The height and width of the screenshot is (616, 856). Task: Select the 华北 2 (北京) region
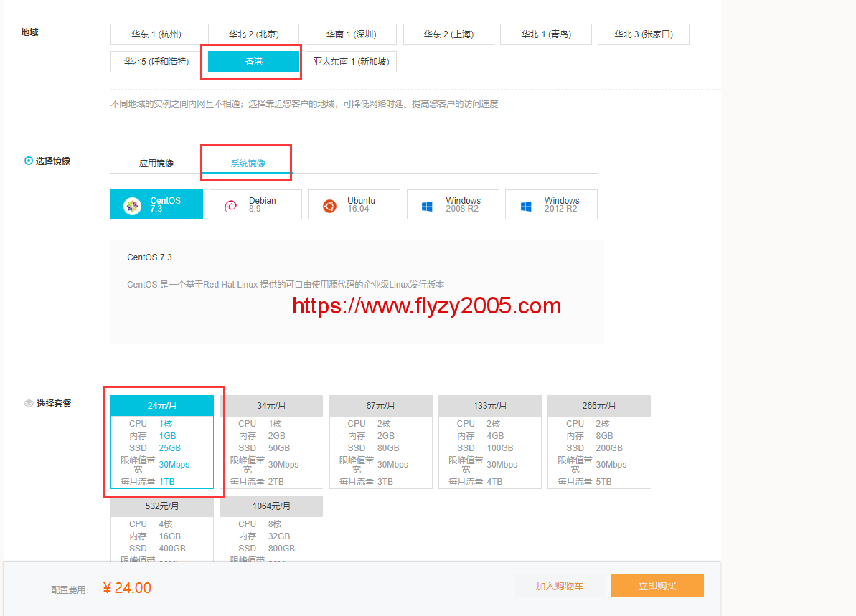tap(253, 34)
